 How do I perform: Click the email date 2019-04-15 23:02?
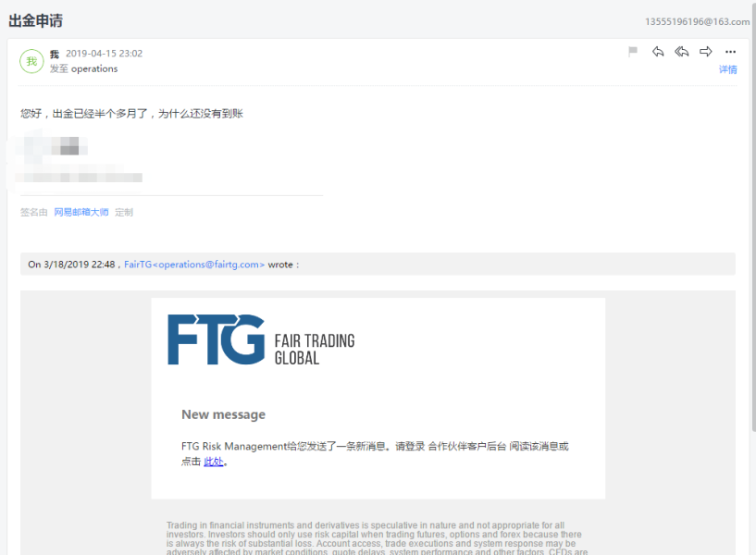tap(105, 54)
